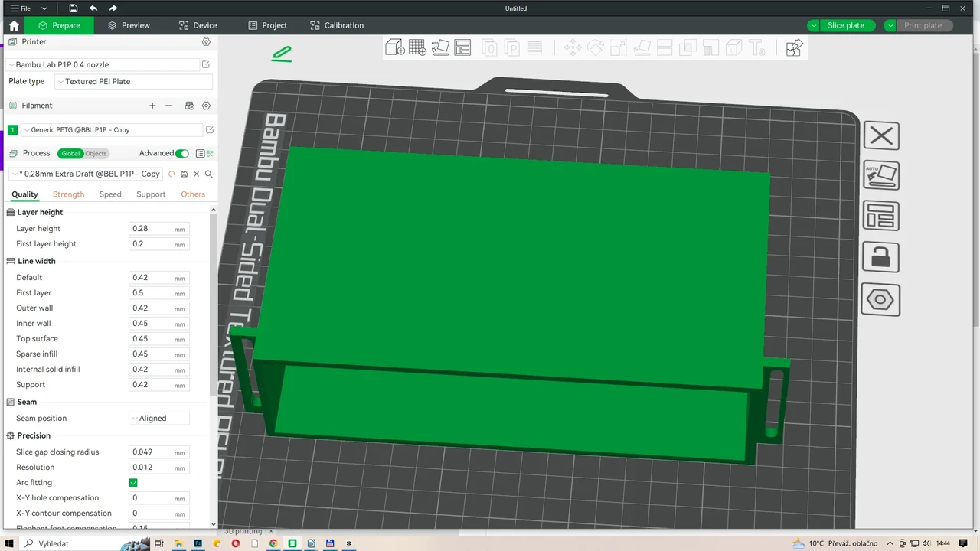Click the AMS filament sync icon
980x551 pixels.
pos(190,106)
